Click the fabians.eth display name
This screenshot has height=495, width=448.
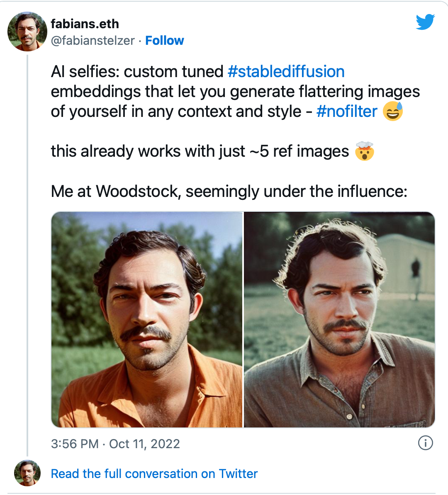85,24
